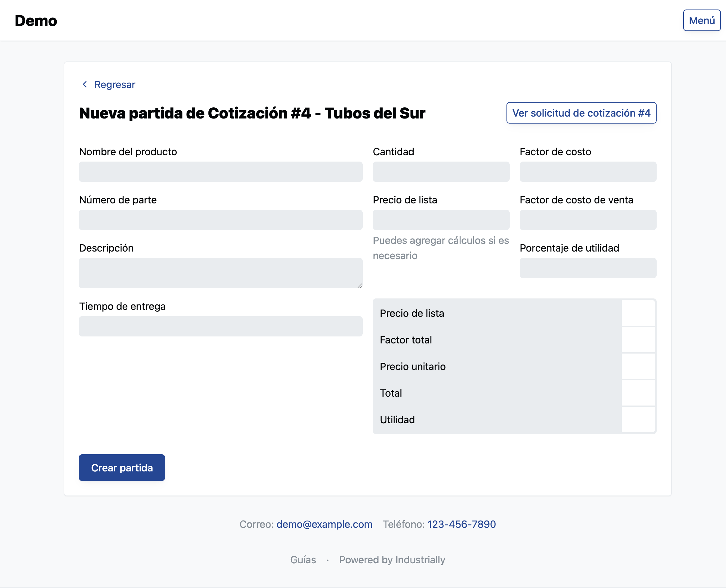The height and width of the screenshot is (588, 726).
Task: Focus the Descripción text area
Action: tap(220, 273)
